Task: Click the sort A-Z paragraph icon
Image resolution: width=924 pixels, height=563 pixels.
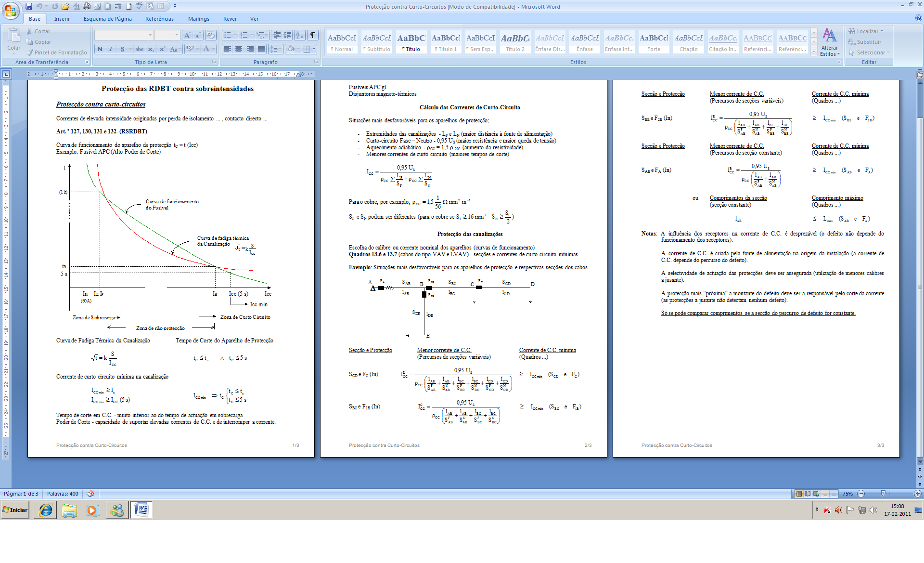Action: point(299,35)
